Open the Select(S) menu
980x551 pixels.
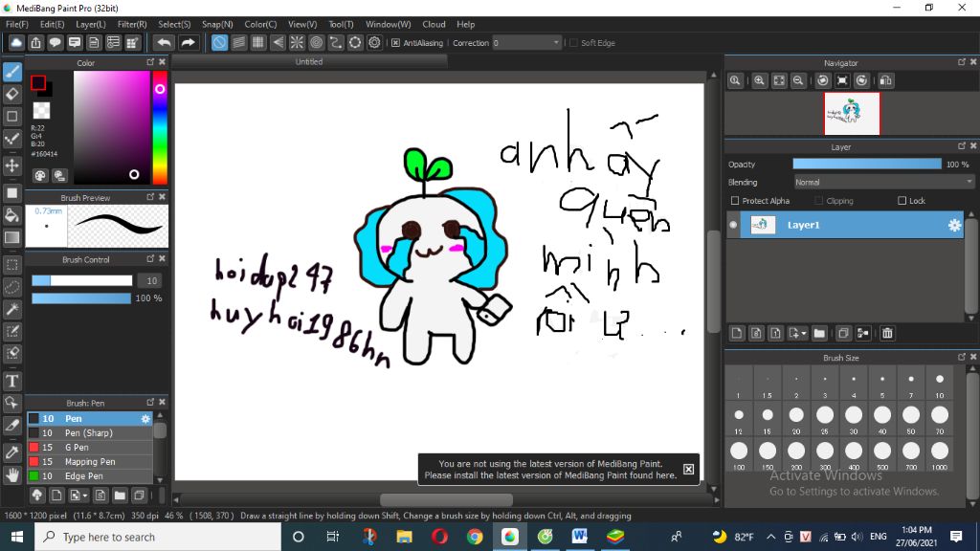click(174, 24)
